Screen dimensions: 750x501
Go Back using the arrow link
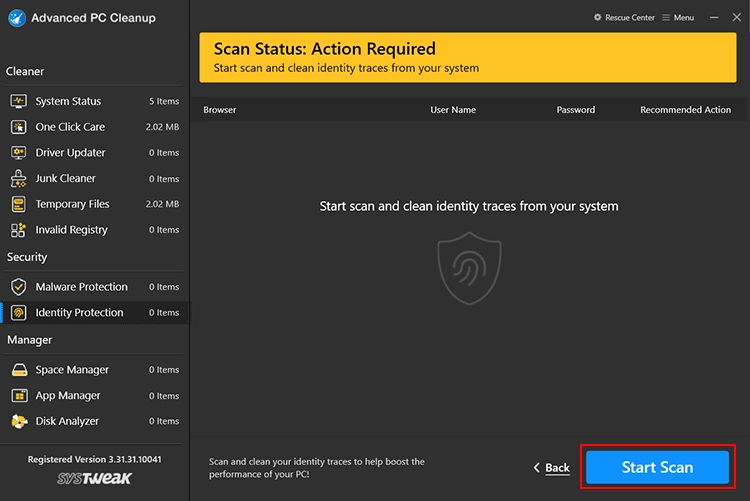click(551, 468)
